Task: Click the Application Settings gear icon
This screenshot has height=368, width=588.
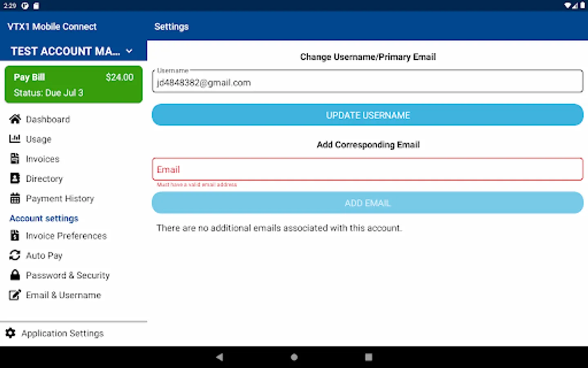Action: [x=10, y=333]
